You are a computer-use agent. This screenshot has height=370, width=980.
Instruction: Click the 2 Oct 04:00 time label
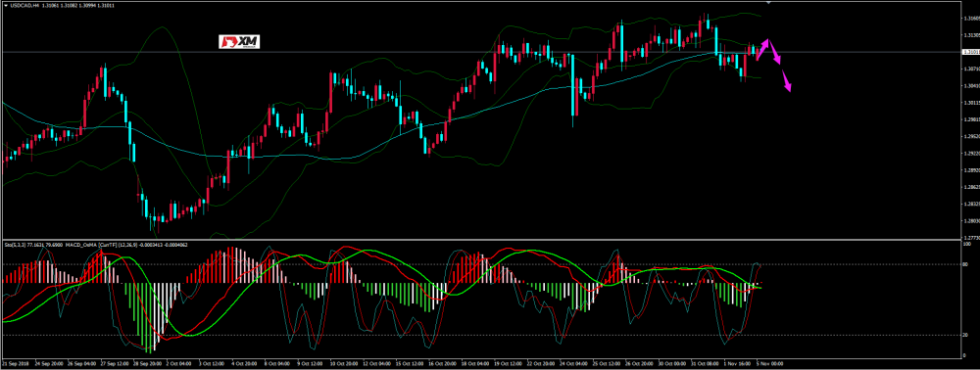pos(178,364)
